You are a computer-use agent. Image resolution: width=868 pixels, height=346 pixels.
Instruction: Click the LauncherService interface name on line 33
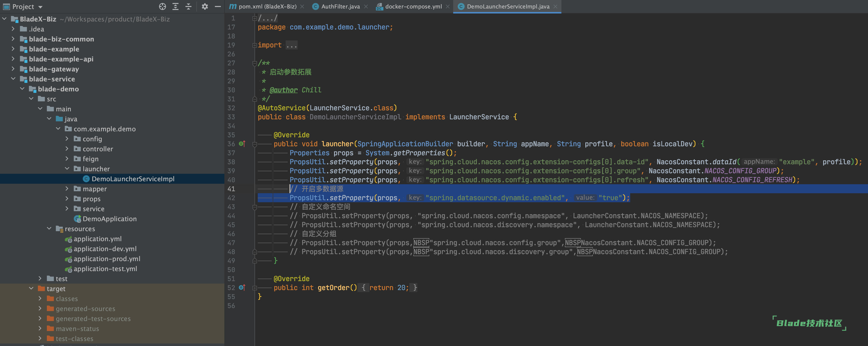pyautogui.click(x=479, y=117)
